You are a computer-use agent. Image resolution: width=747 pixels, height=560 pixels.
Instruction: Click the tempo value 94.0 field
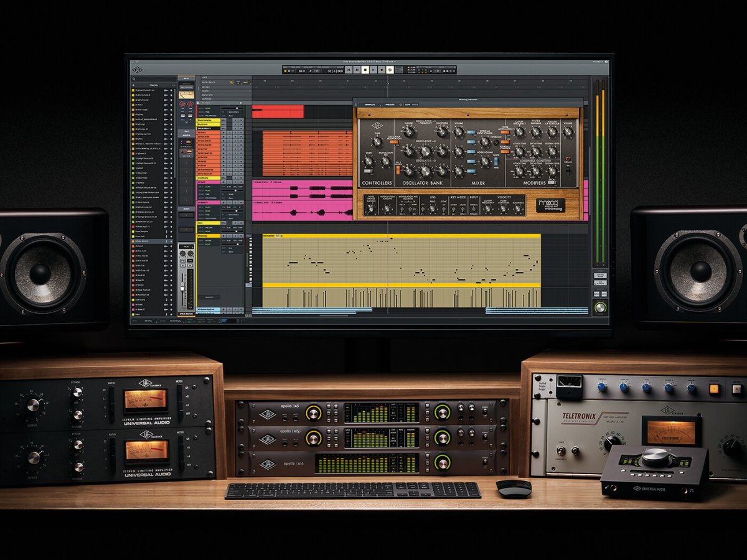click(302, 71)
